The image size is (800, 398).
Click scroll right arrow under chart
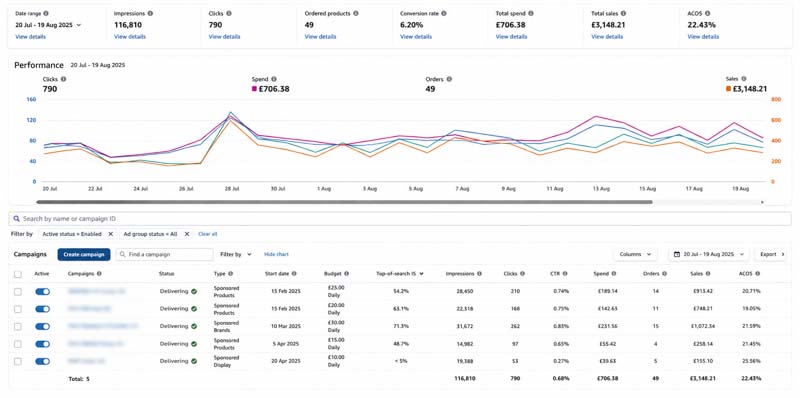[762, 202]
